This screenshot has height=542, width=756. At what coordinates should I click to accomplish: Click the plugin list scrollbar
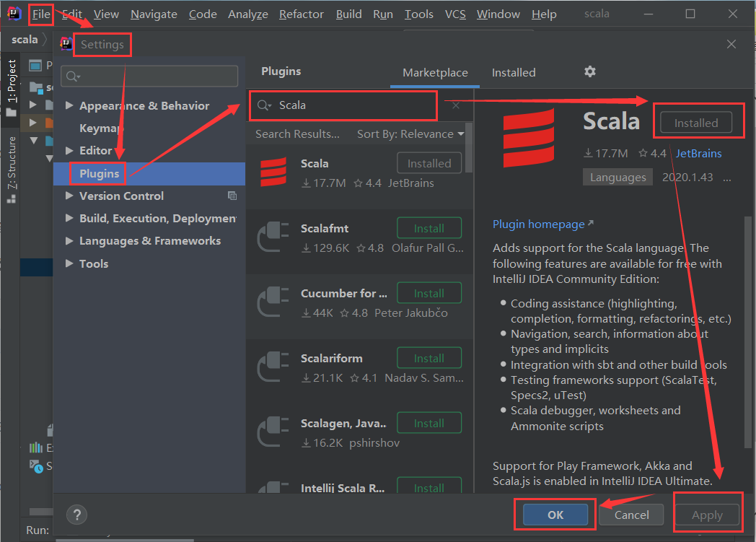click(469, 147)
